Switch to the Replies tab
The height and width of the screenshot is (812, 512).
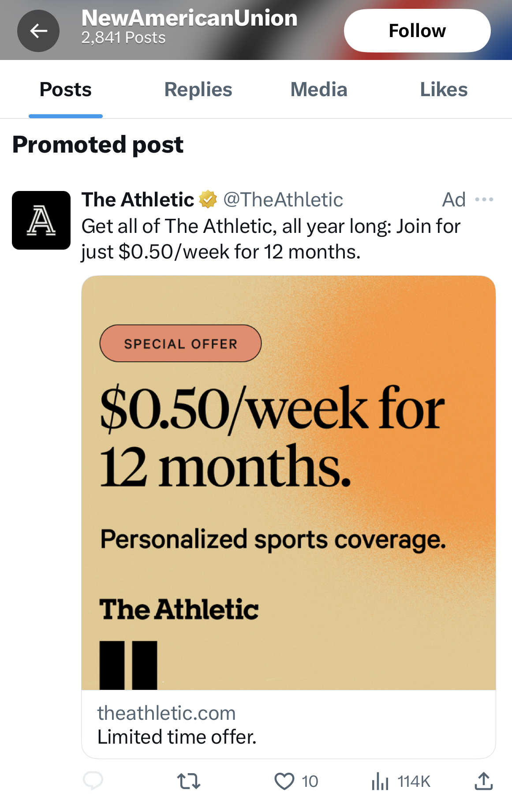(198, 89)
